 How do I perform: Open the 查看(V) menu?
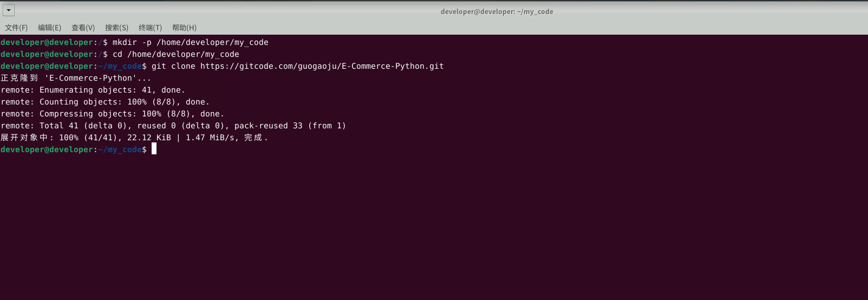[83, 28]
